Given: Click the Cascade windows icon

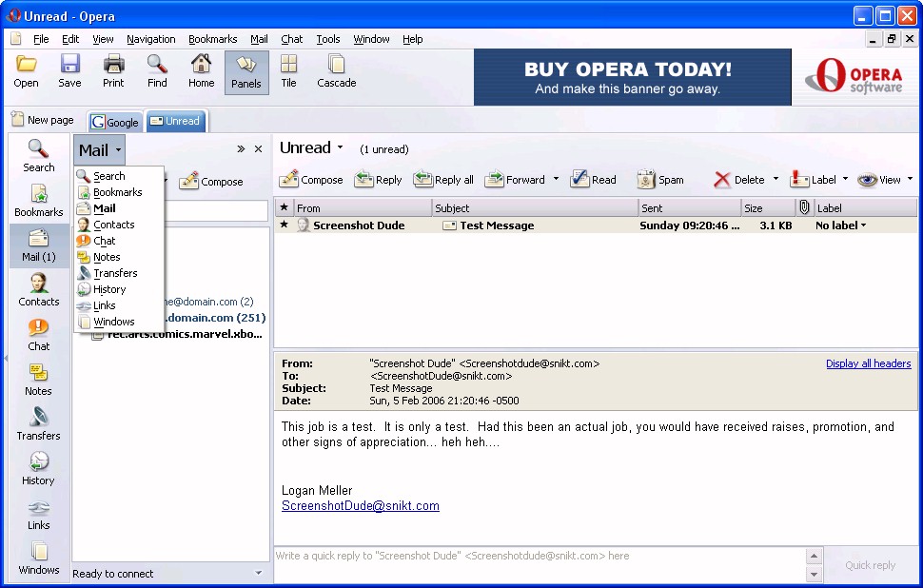Looking at the screenshot, I should 336,71.
